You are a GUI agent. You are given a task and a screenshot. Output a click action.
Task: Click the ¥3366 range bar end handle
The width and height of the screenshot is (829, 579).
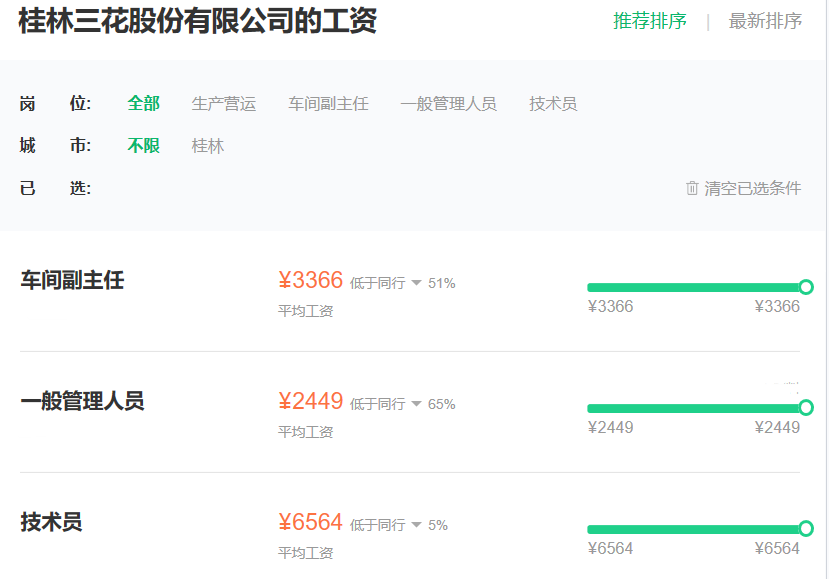pos(806,287)
